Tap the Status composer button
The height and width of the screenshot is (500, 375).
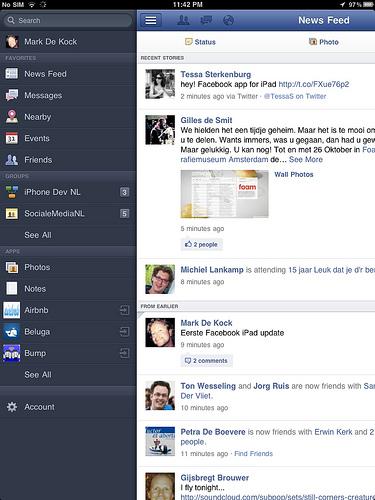tap(200, 42)
